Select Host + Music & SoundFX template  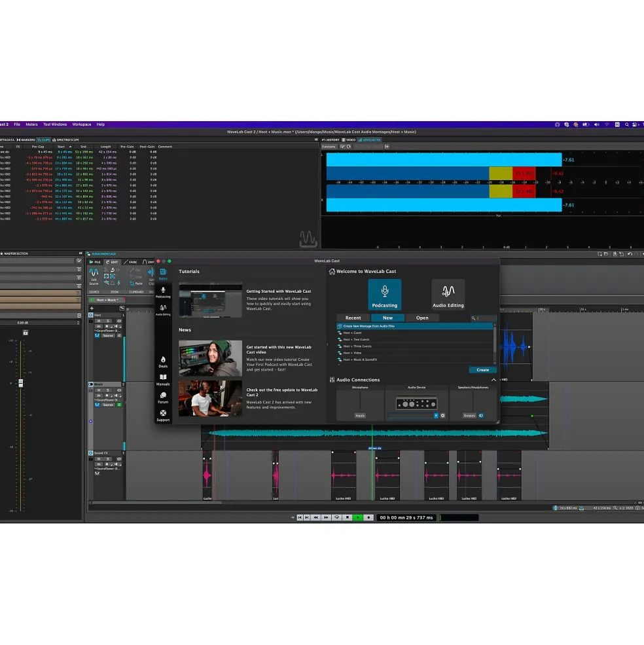tap(415, 359)
